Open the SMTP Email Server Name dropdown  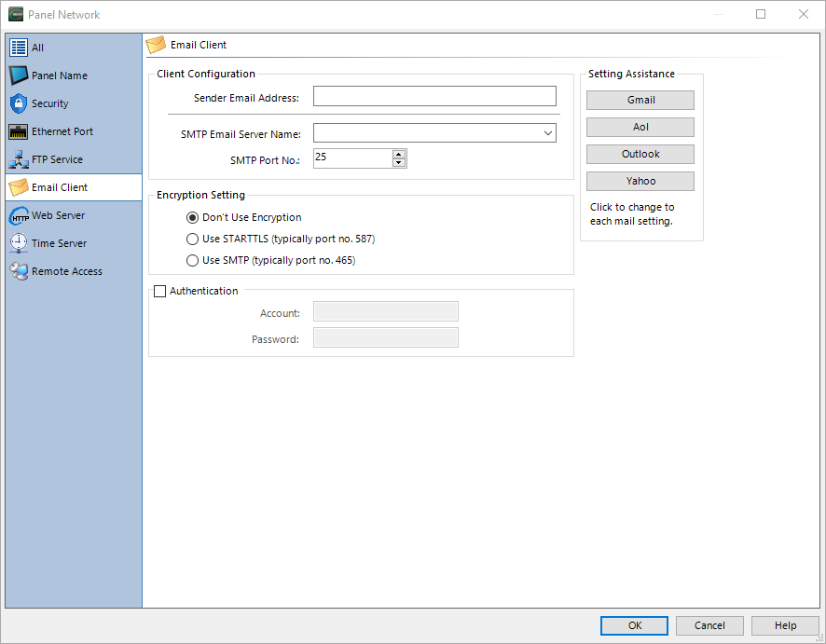pos(548,133)
